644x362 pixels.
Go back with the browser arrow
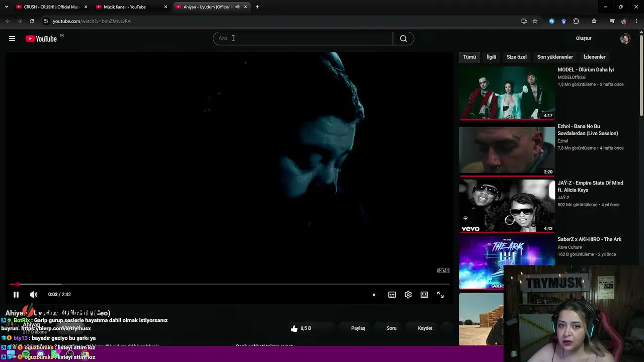tap(8, 21)
